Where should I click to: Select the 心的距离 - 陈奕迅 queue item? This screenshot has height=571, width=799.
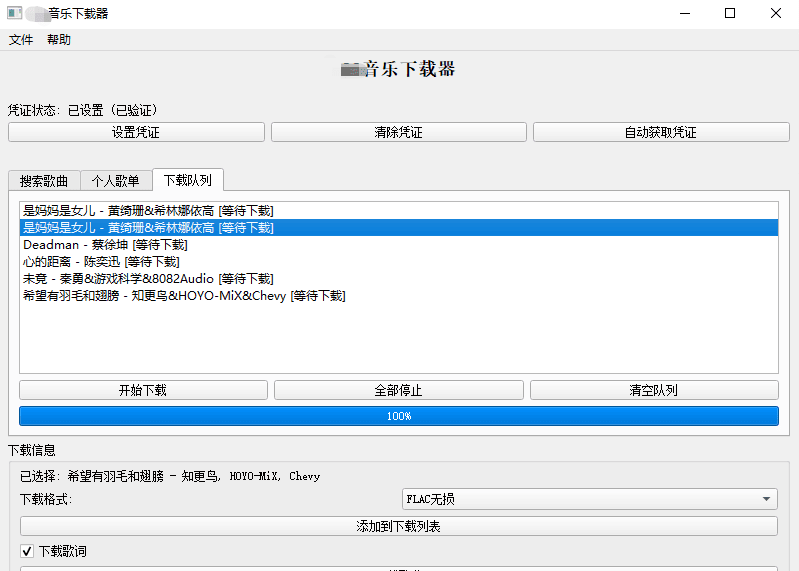coord(398,262)
